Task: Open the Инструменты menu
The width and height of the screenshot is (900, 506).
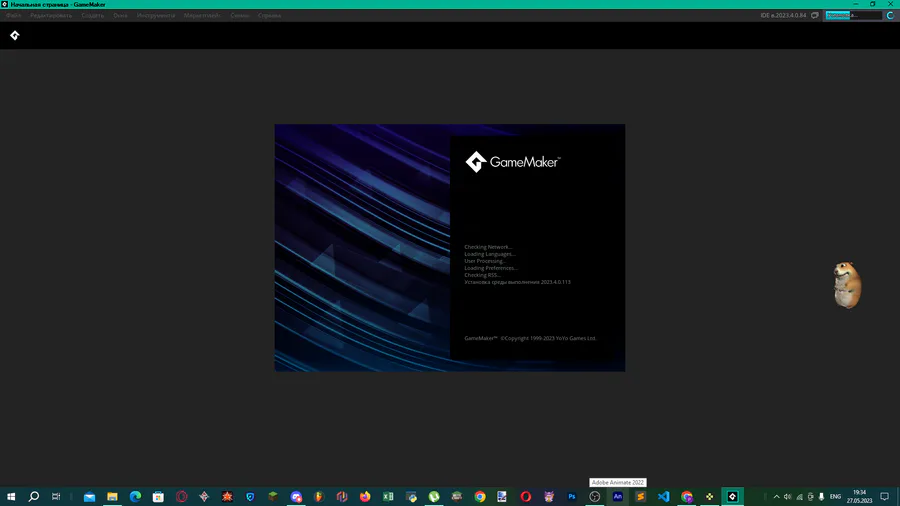Action: pos(156,15)
